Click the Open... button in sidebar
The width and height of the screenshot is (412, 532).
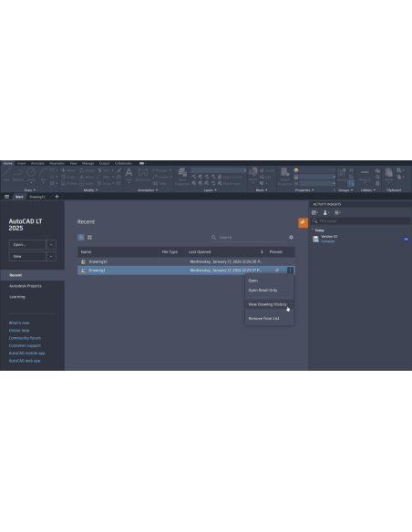(x=27, y=245)
